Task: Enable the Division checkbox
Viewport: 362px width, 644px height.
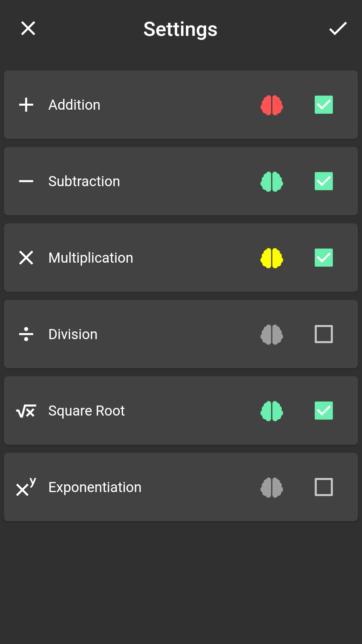Action: (x=324, y=334)
